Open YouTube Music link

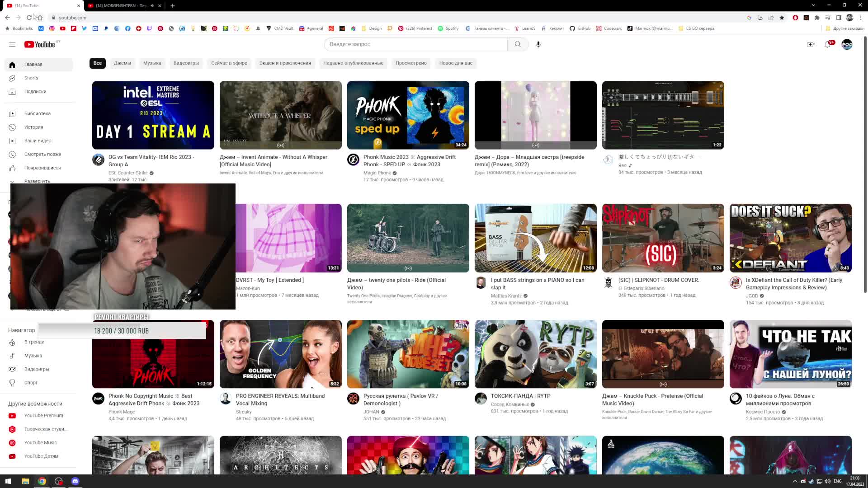[x=39, y=443]
